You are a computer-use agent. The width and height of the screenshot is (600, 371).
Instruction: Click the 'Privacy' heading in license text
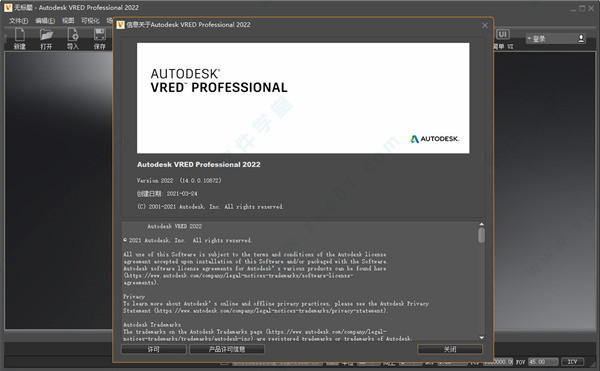[134, 296]
